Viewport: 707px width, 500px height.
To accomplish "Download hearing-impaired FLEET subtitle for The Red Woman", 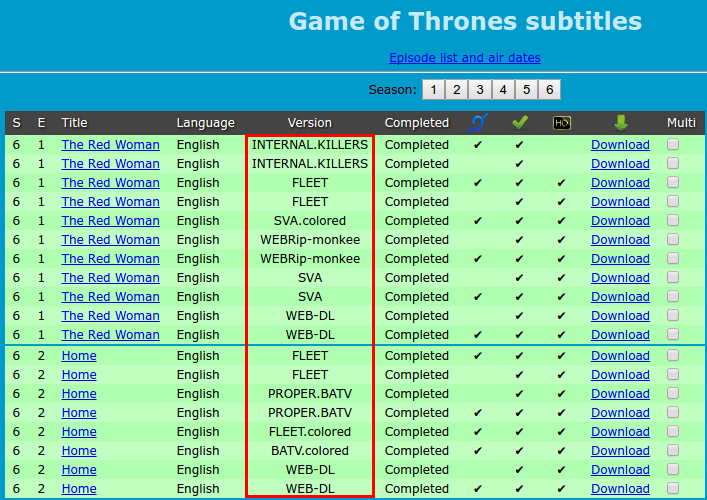I will 620,183.
